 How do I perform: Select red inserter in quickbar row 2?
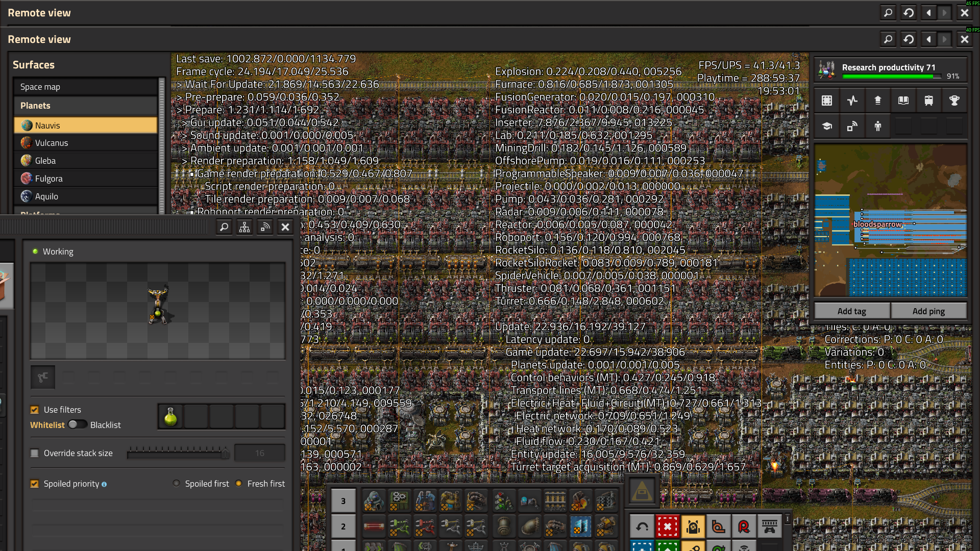point(425,527)
